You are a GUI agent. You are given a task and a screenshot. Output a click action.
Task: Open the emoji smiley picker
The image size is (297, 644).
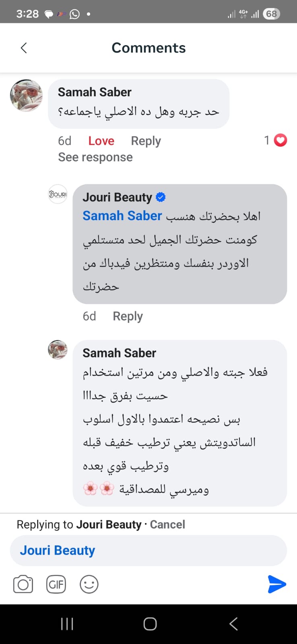point(89,584)
